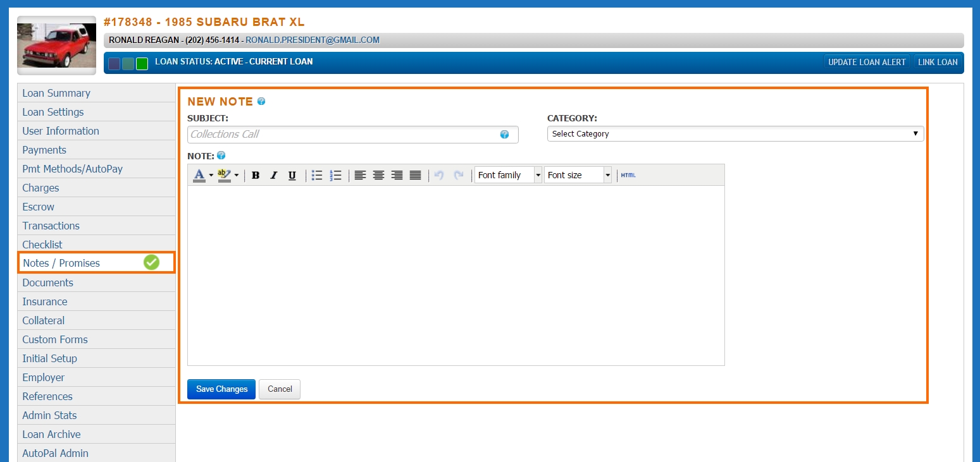Open the Transactions section

click(96, 226)
